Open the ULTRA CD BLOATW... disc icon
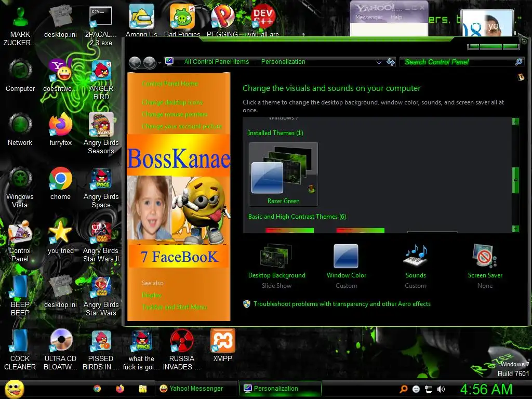The width and height of the screenshot is (532, 399). pyautogui.click(x=60, y=350)
